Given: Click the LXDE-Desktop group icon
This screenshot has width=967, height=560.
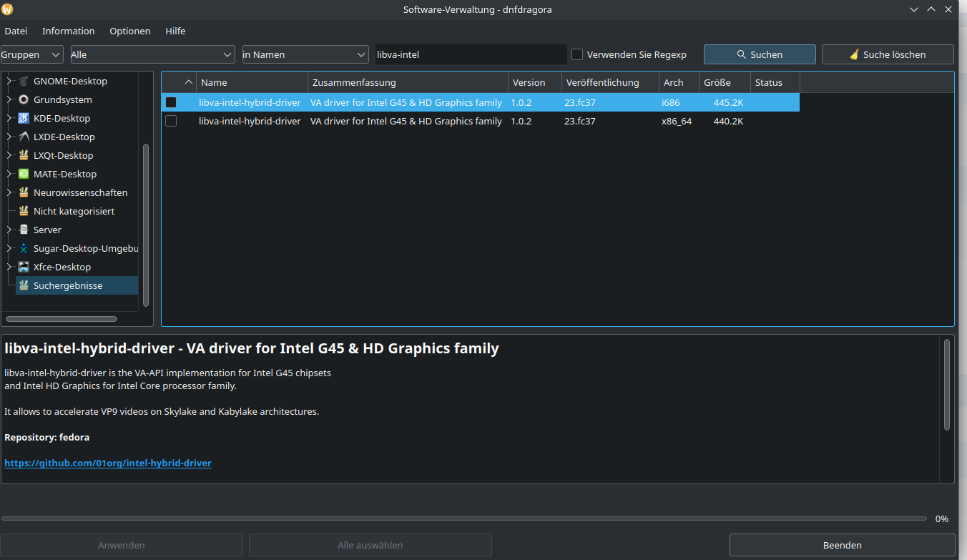Looking at the screenshot, I should tap(24, 137).
